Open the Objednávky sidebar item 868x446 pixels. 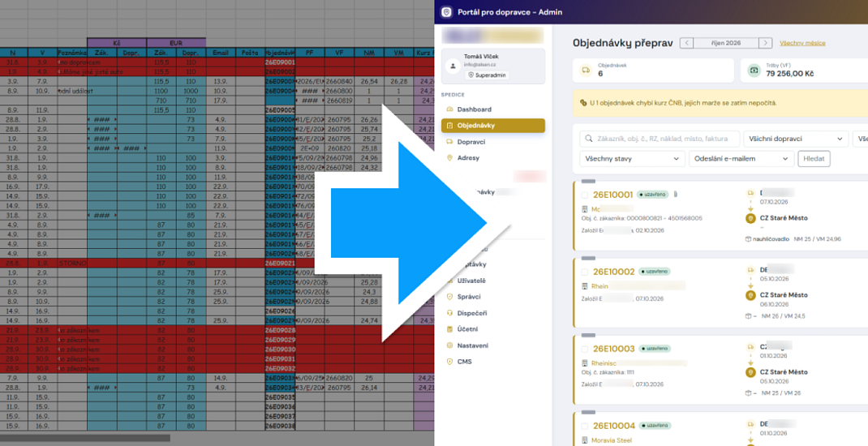492,126
